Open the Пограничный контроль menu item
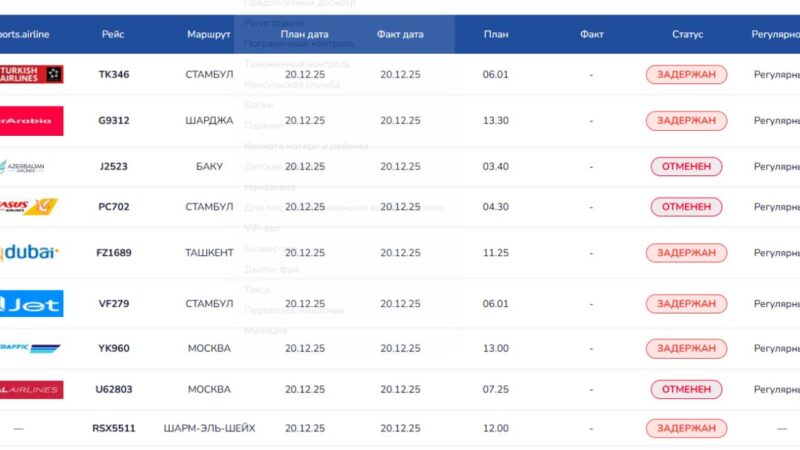Image resolution: width=800 pixels, height=450 pixels. [x=299, y=43]
